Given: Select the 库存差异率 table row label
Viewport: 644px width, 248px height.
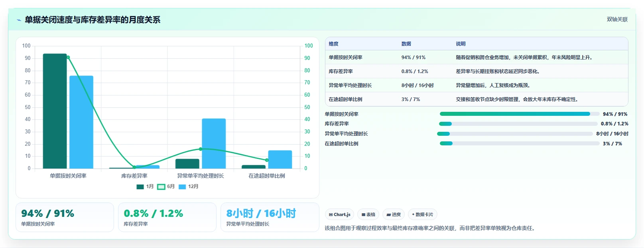Looking at the screenshot, I should click(x=341, y=71).
